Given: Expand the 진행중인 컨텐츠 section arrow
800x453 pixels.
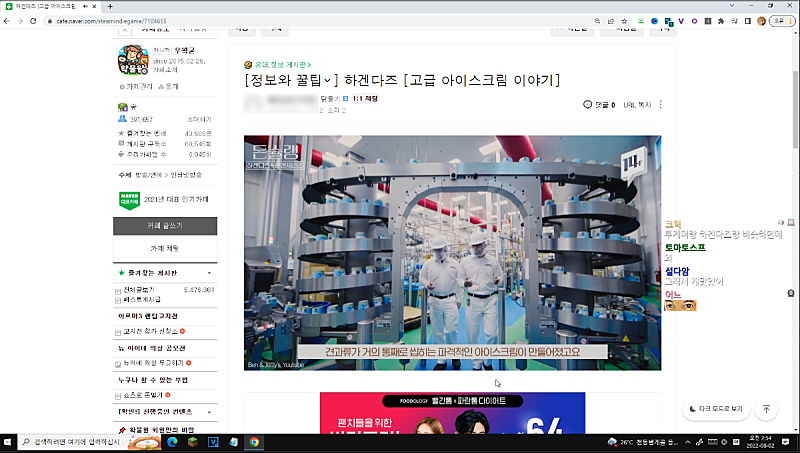Looking at the screenshot, I should coord(209,412).
